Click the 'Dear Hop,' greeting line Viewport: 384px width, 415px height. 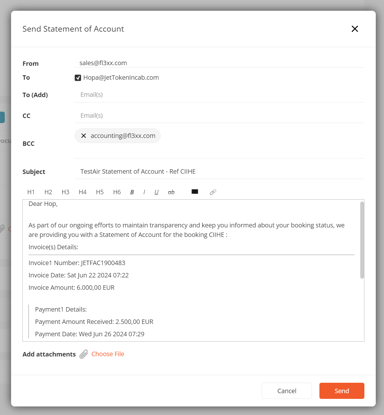(43, 204)
